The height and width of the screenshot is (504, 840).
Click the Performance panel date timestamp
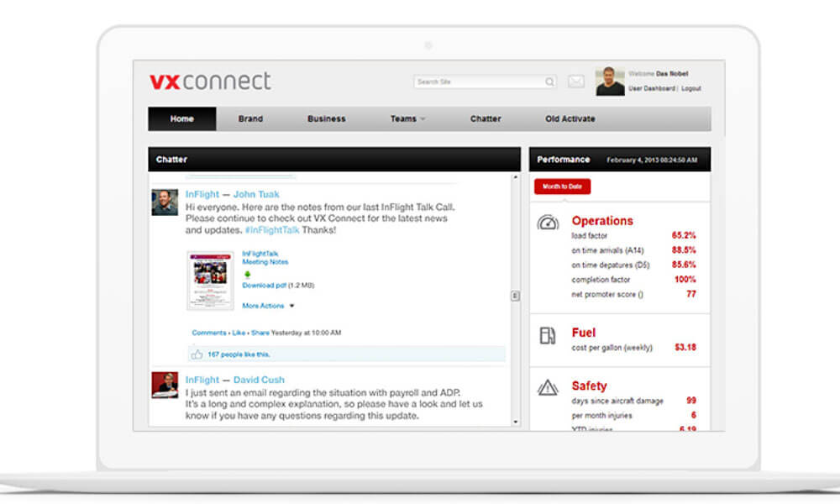(652, 160)
